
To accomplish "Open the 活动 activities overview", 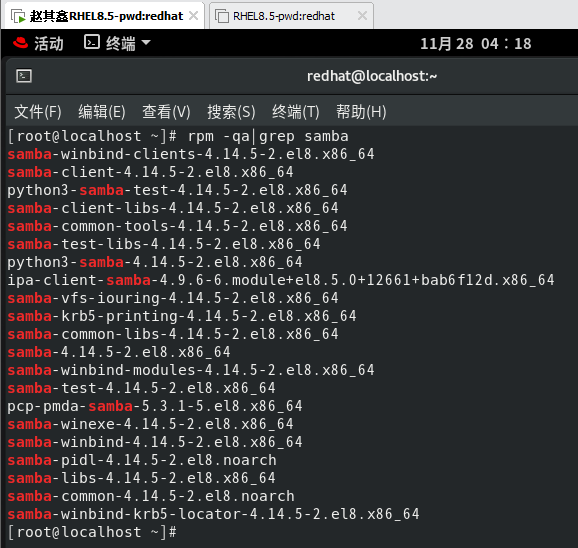I will click(x=49, y=43).
